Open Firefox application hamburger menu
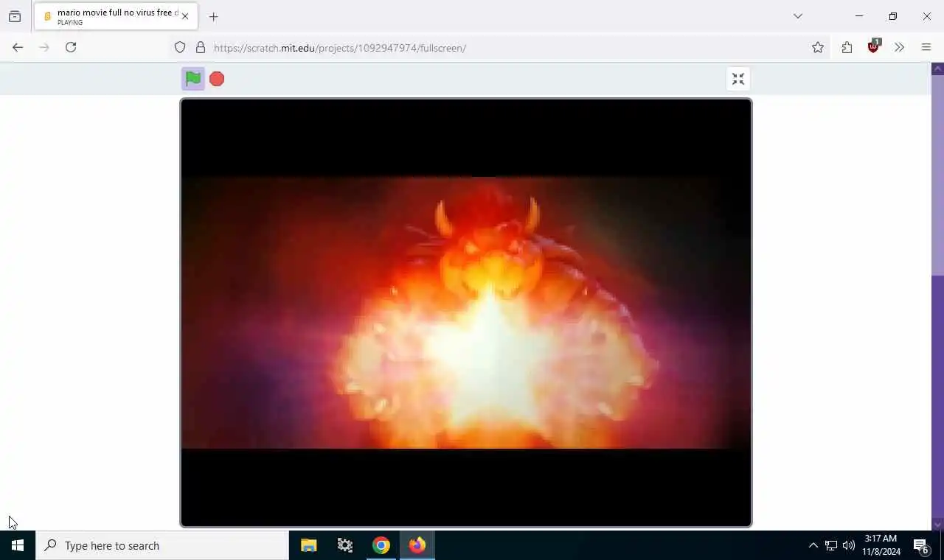944x560 pixels. [926, 47]
